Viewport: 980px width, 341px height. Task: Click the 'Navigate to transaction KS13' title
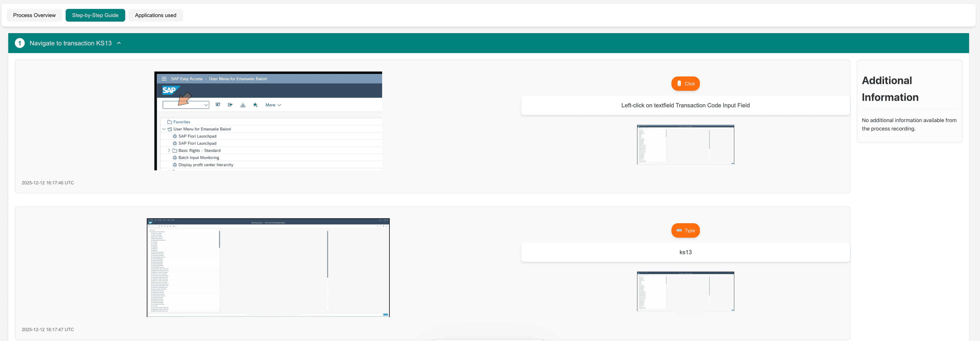(x=71, y=43)
